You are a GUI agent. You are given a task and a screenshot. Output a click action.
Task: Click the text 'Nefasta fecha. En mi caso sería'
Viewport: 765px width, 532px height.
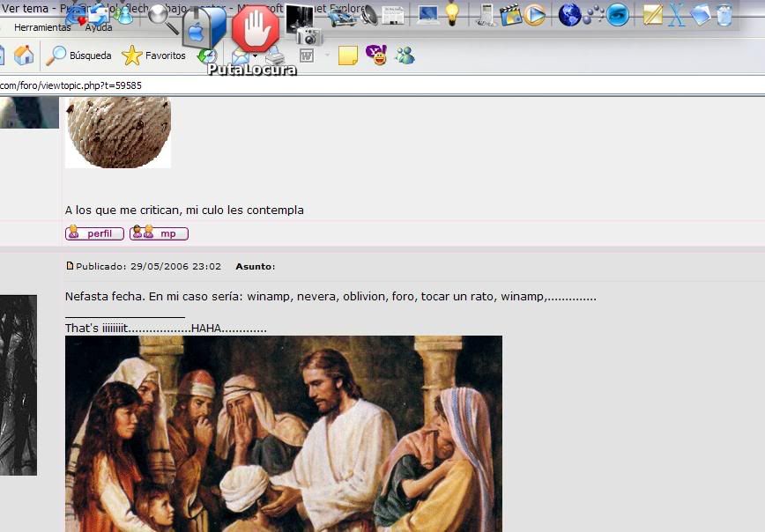pyautogui.click(x=152, y=297)
